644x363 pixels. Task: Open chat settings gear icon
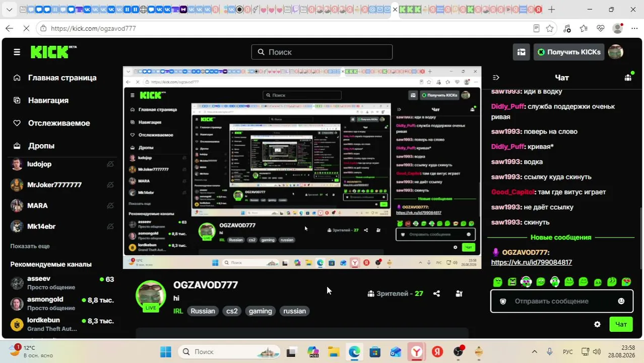click(x=597, y=324)
